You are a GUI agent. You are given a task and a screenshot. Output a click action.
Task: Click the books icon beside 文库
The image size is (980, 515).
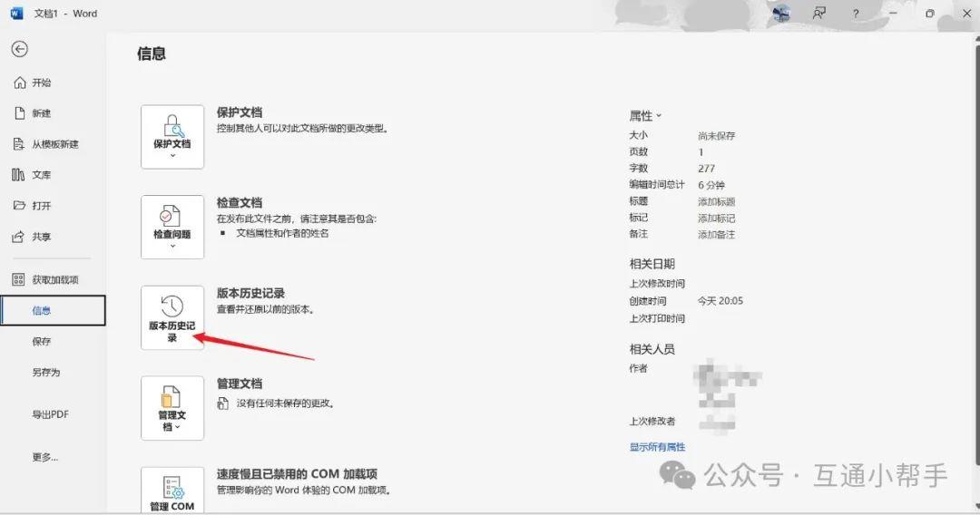pos(18,175)
